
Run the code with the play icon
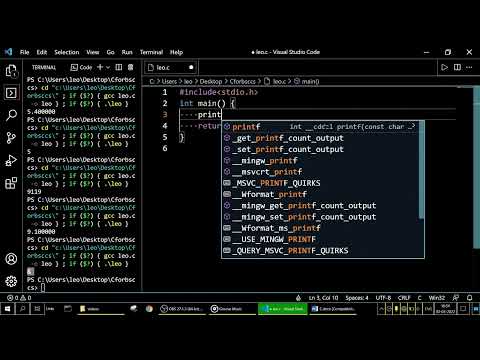[x=444, y=67]
